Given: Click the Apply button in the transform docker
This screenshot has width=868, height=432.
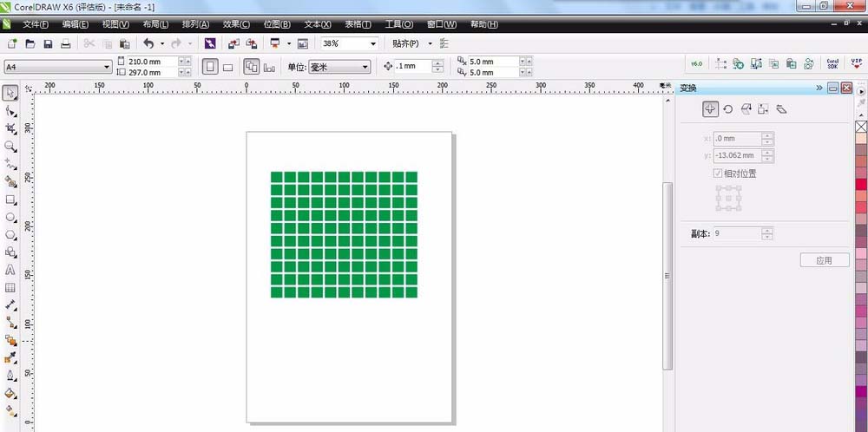Looking at the screenshot, I should pos(825,260).
